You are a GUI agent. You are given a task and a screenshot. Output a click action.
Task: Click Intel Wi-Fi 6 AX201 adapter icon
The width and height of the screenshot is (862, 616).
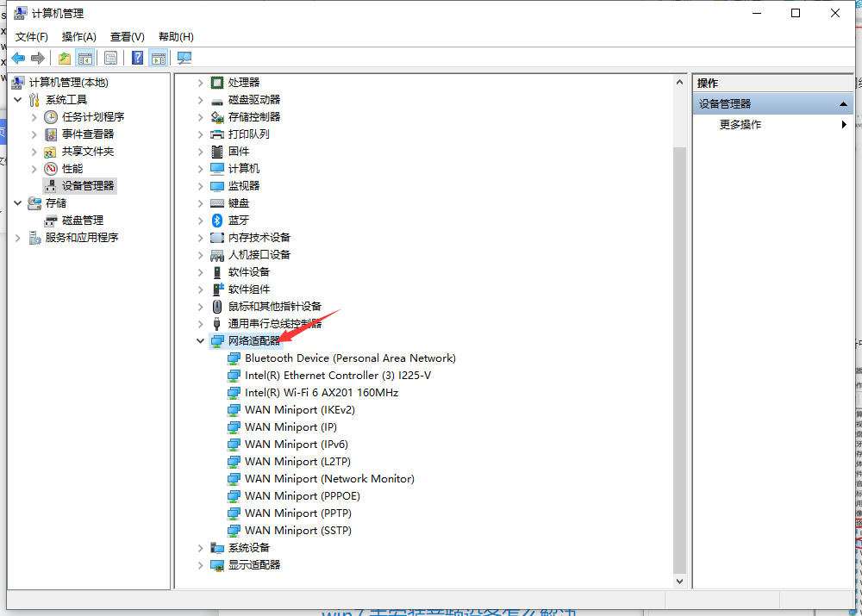[234, 392]
